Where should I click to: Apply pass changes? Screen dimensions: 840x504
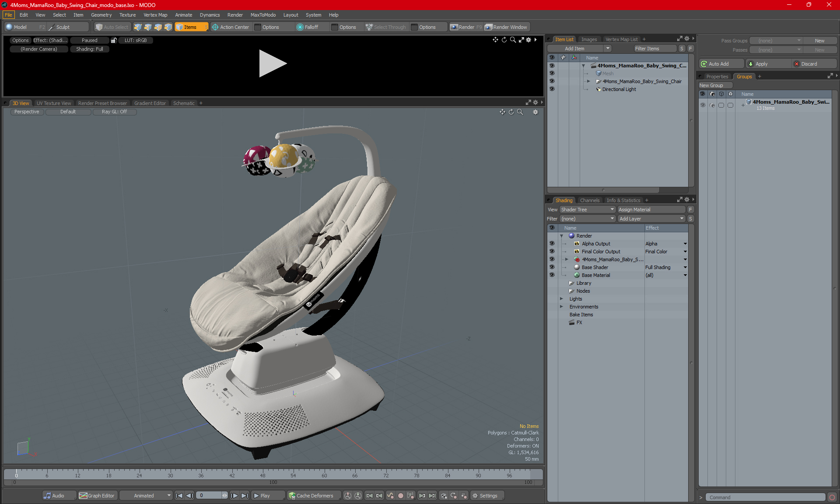(x=768, y=64)
